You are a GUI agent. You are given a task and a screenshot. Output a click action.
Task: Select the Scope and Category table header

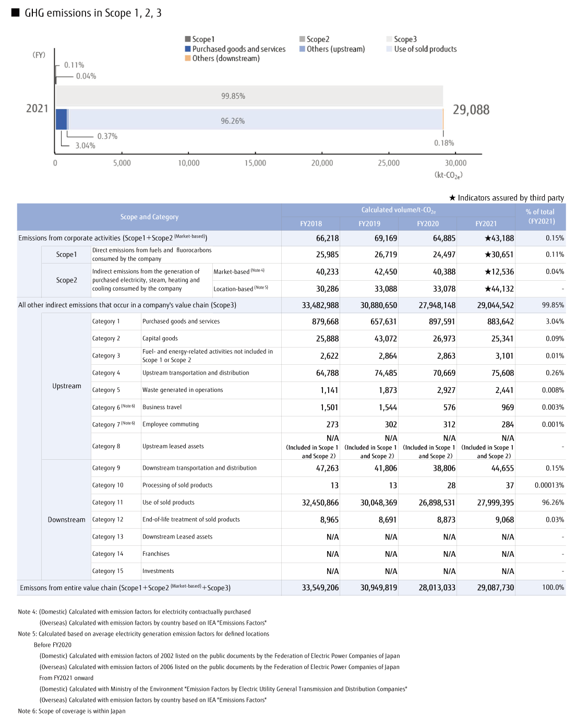[x=149, y=217]
